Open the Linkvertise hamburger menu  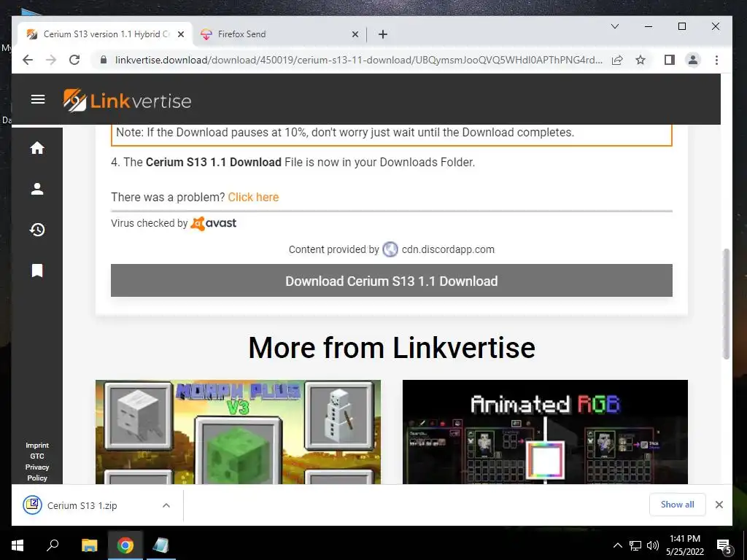pyautogui.click(x=38, y=99)
